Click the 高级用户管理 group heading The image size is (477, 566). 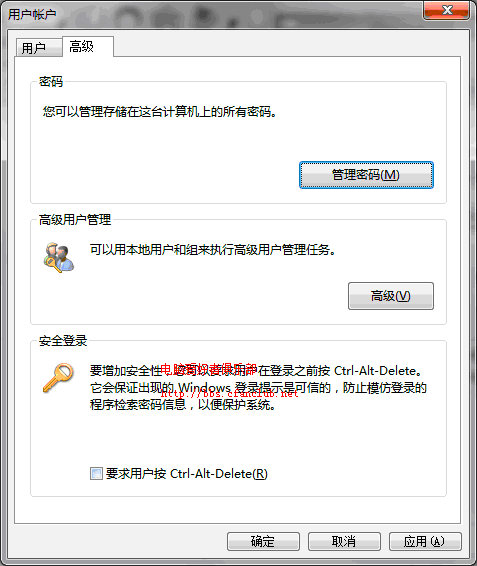pos(75,219)
